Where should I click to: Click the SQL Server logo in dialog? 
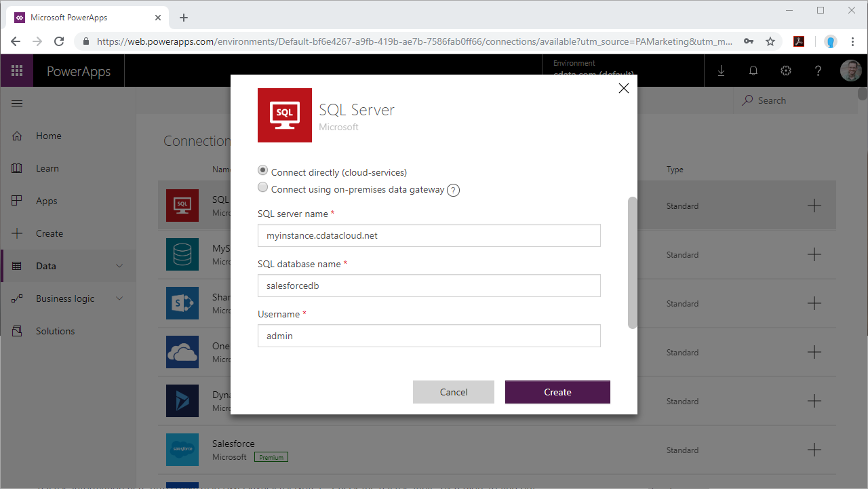point(285,115)
